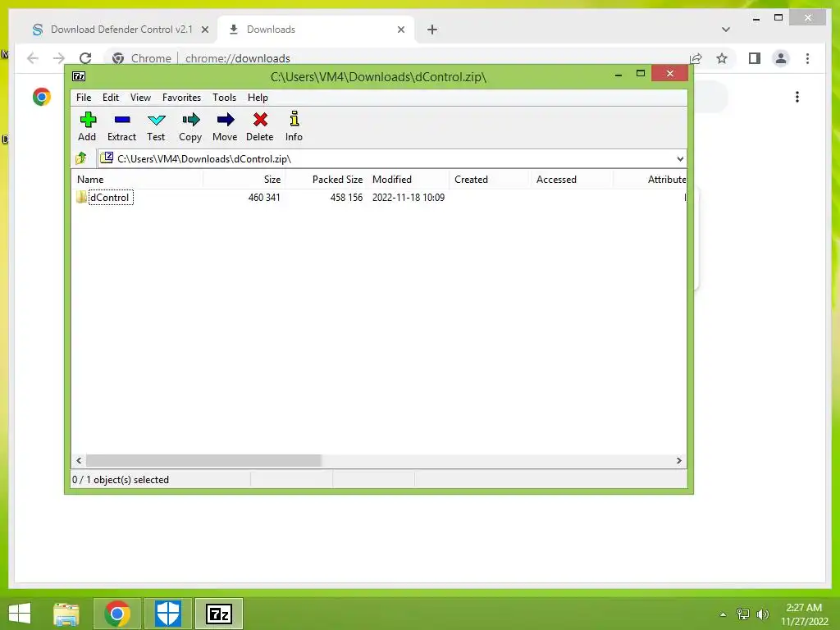
Task: Open Chrome tab search chevron
Action: 725,30
